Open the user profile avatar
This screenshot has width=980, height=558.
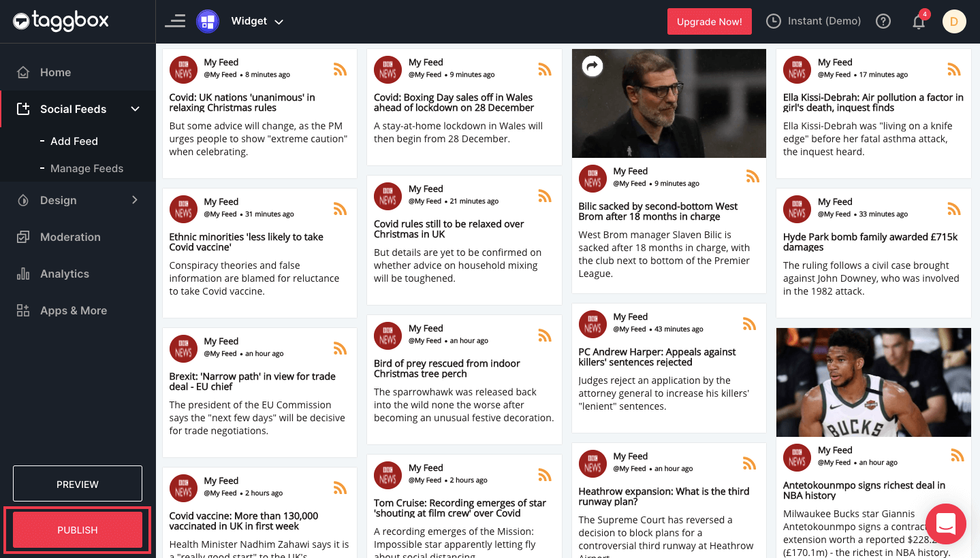click(954, 21)
